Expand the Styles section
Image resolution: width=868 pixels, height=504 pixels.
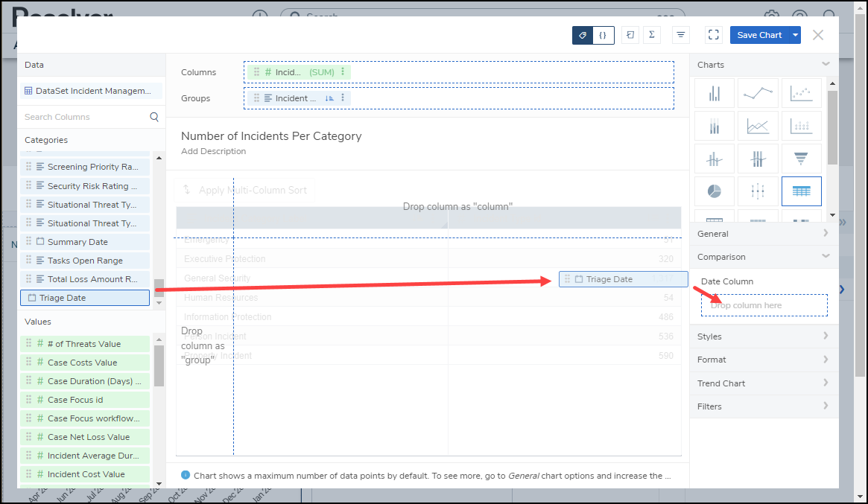(764, 336)
